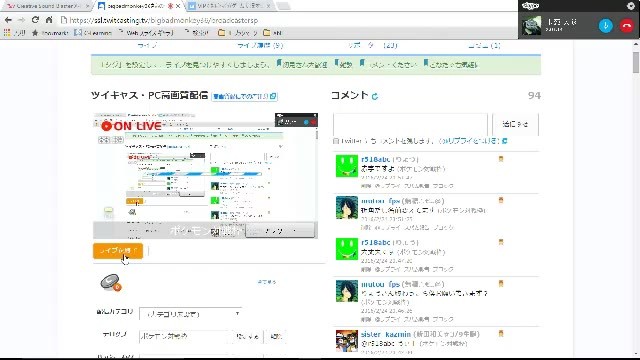Viewport: 640px width, 360px height.
Task: Click the page vertical scrollbar thumb
Action: [x=636, y=62]
